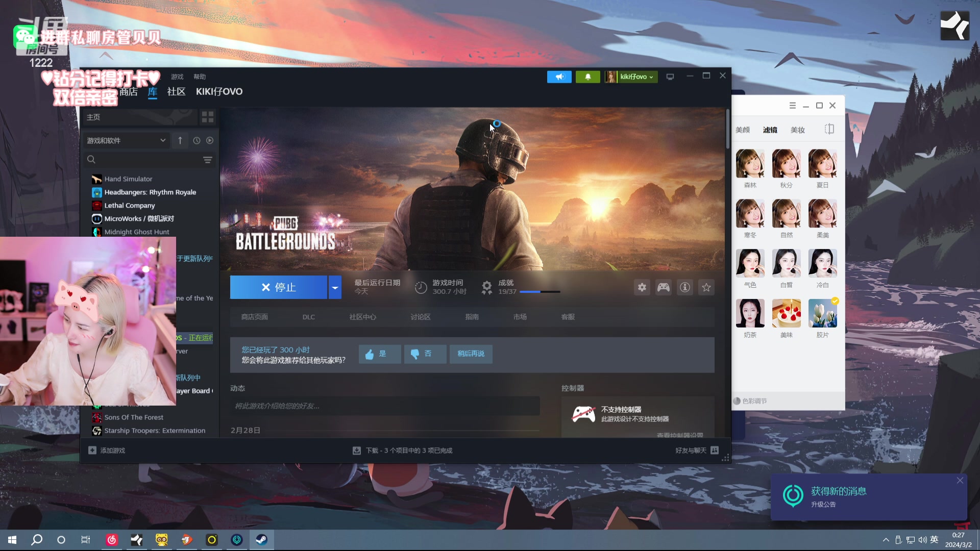Select the 胶片 filter thumbnail

click(x=823, y=313)
